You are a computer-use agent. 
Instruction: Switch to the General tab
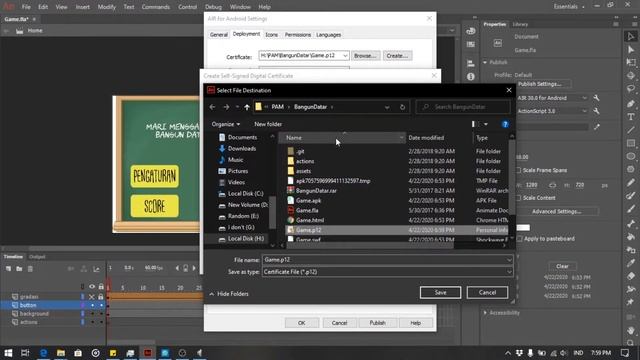pos(219,35)
